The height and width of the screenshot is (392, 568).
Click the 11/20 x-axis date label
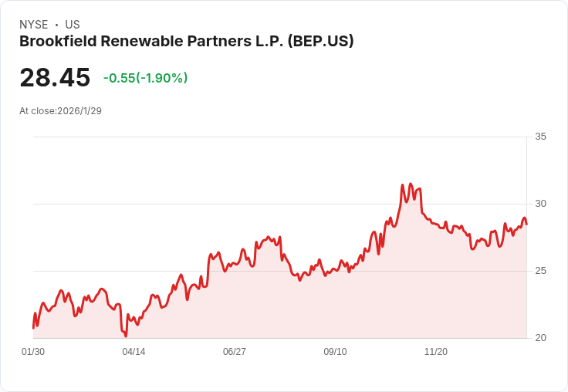[436, 351]
